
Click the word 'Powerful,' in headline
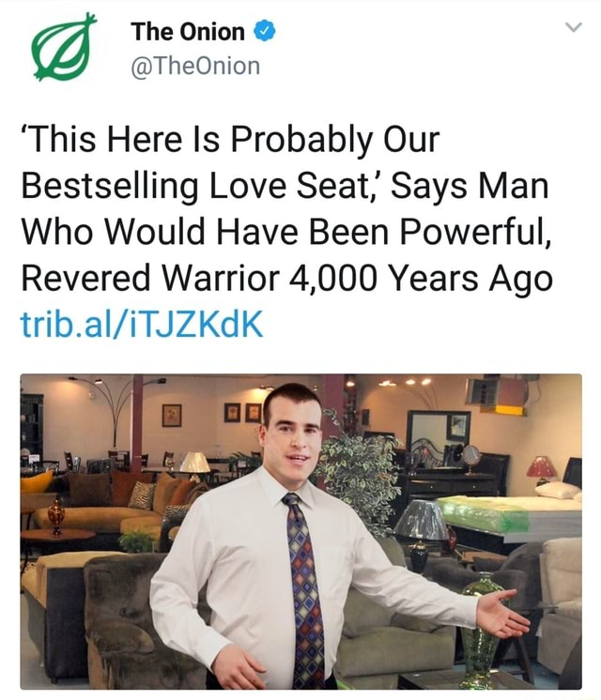click(x=475, y=232)
